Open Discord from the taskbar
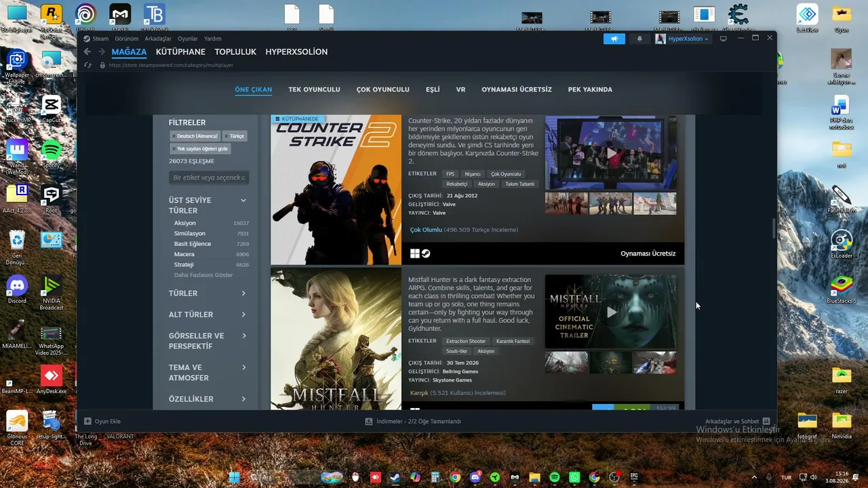The height and width of the screenshot is (488, 868). (x=475, y=477)
